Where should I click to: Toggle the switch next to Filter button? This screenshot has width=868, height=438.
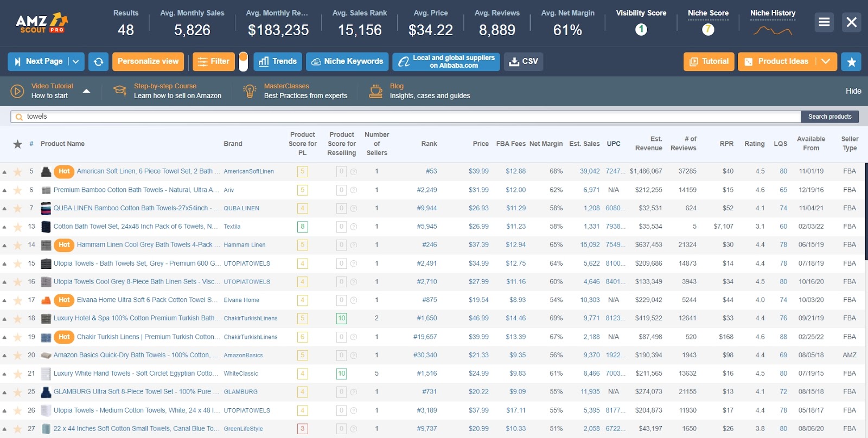click(x=243, y=62)
